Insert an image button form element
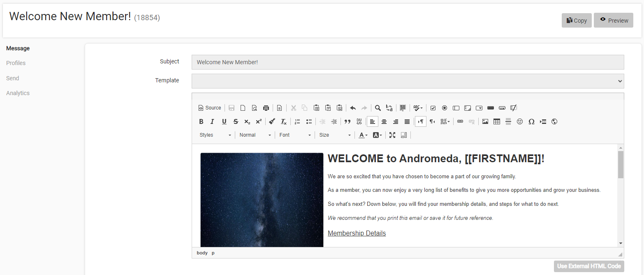Screen dimensions: 644x275 pos(502,108)
